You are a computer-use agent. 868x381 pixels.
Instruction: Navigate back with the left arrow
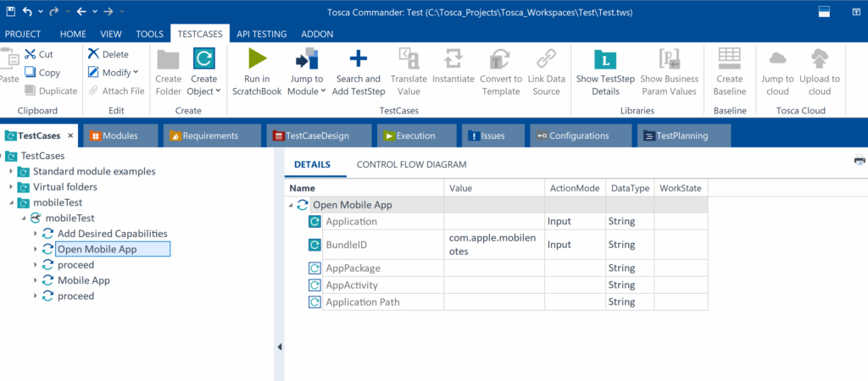pyautogui.click(x=82, y=12)
